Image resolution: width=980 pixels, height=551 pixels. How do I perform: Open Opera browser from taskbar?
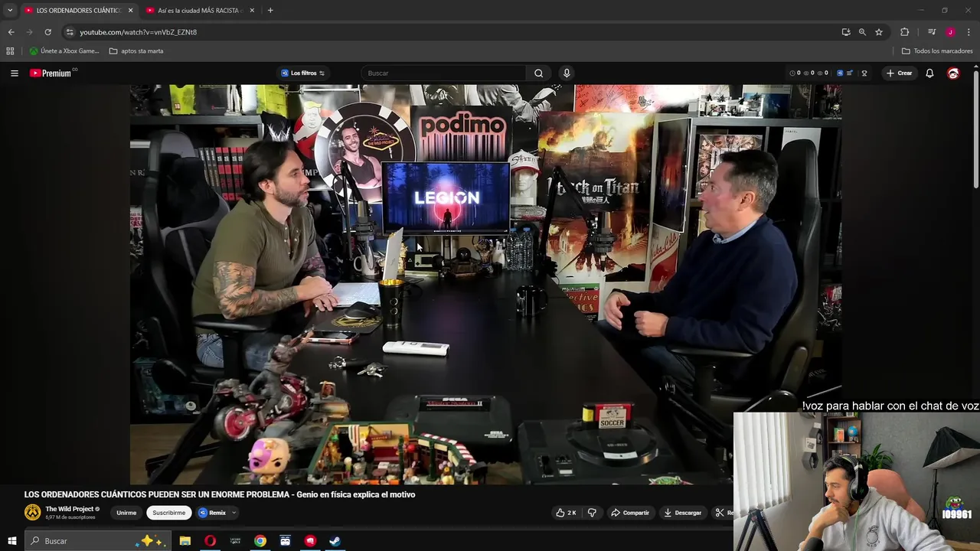tap(210, 541)
